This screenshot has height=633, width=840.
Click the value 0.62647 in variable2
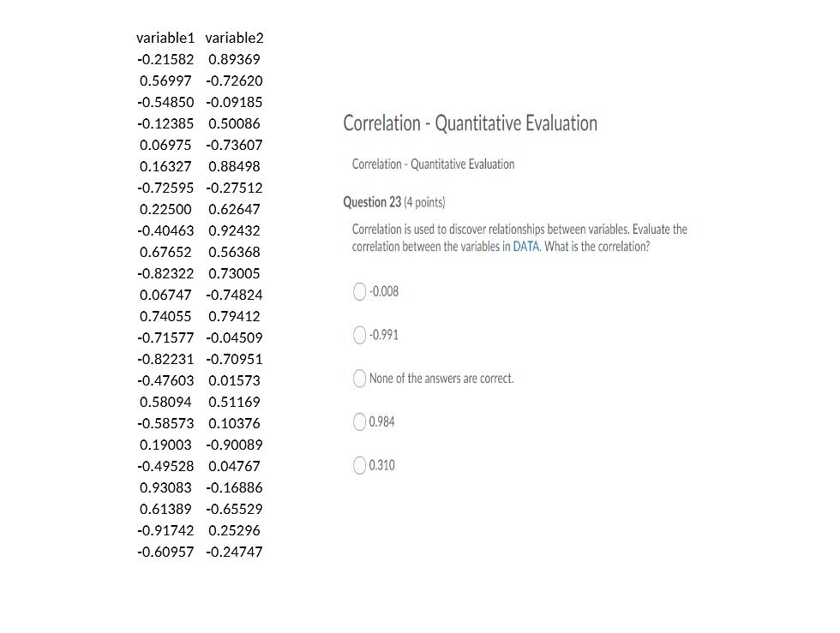(x=235, y=209)
